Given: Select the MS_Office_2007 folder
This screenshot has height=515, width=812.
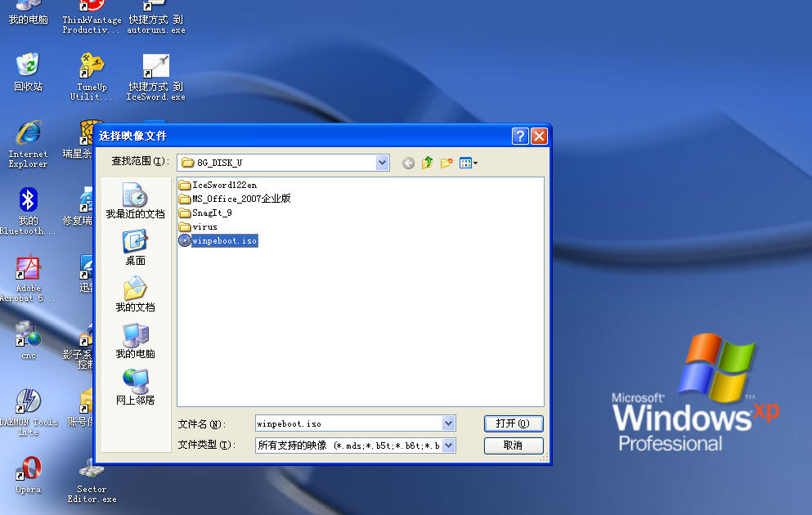Looking at the screenshot, I should 235,199.
